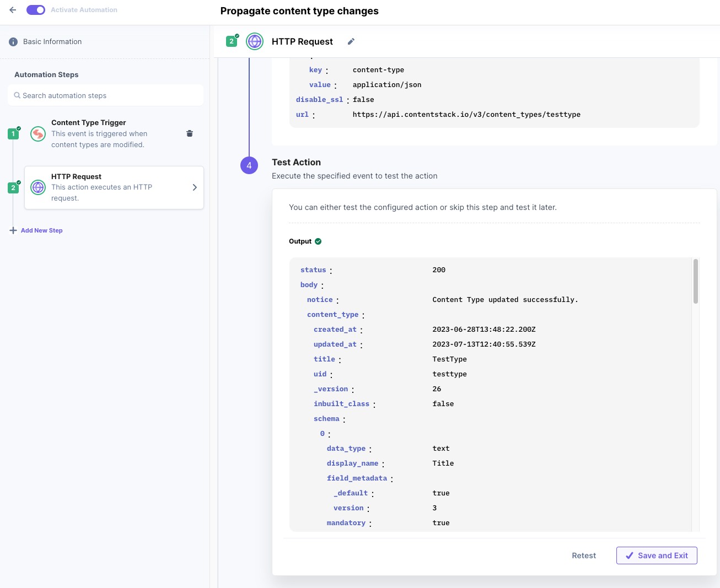Click the plus icon beside Add New Step
Image resolution: width=720 pixels, height=588 pixels.
[13, 230]
